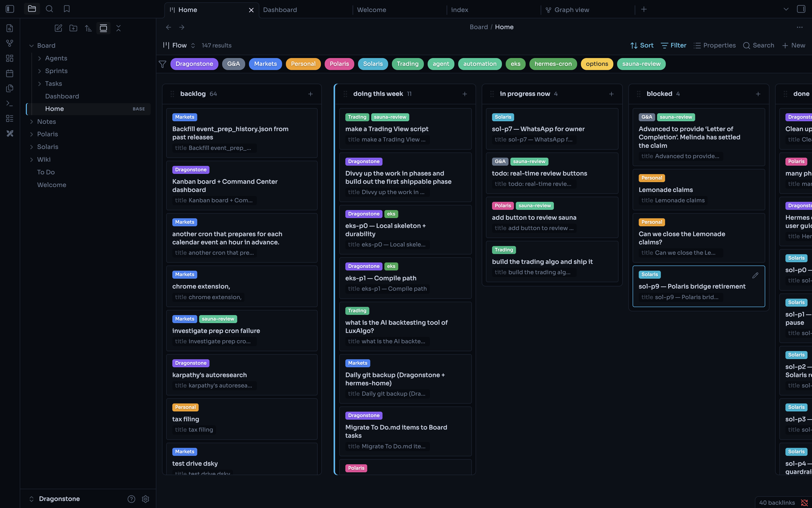The image size is (812, 508).
Task: Open the canvas grid icon in ribbon
Action: [x=10, y=59]
